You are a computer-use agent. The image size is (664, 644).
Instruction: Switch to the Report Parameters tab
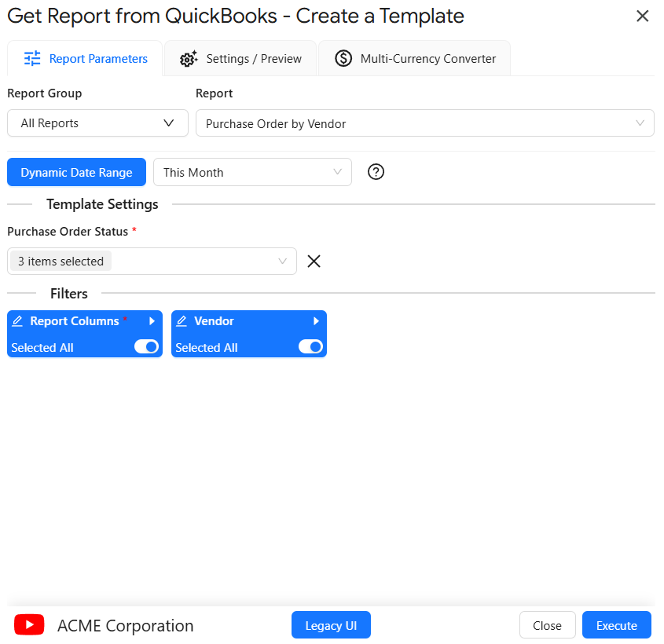(x=85, y=58)
